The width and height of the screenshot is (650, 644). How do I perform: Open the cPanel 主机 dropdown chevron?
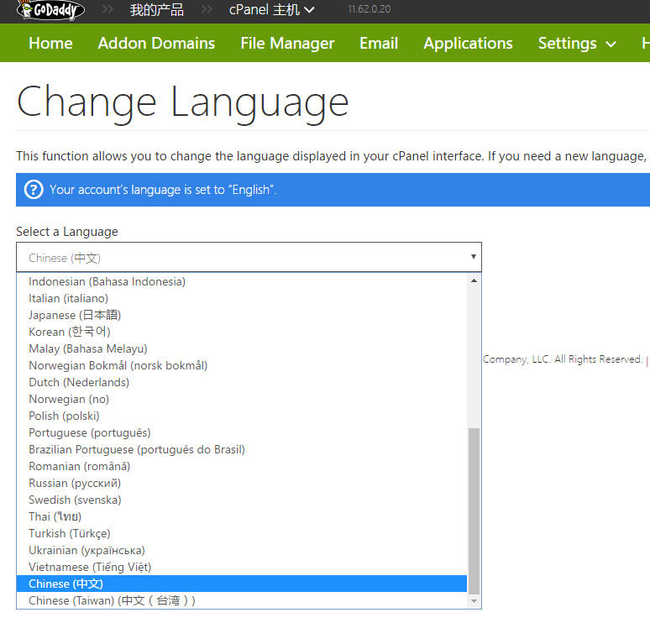point(309,9)
